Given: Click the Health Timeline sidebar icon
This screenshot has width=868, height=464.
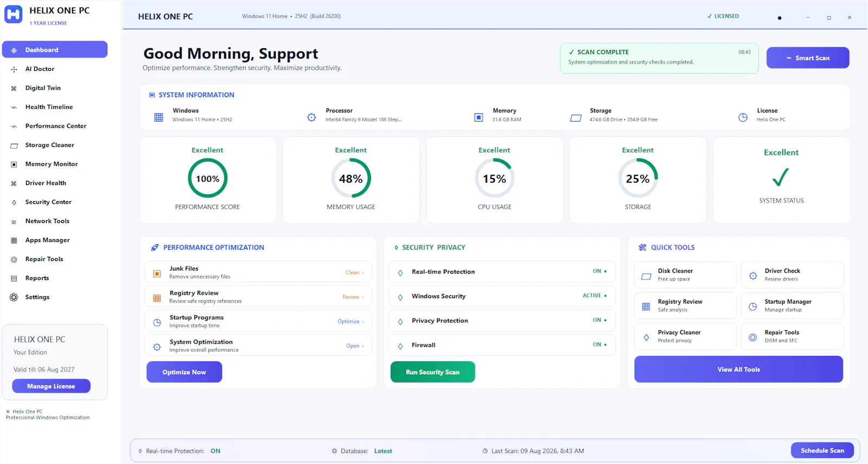Looking at the screenshot, I should tap(14, 107).
